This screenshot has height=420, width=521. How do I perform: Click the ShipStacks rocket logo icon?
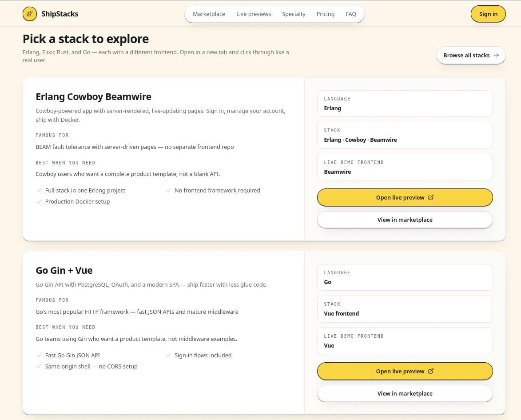pos(30,14)
